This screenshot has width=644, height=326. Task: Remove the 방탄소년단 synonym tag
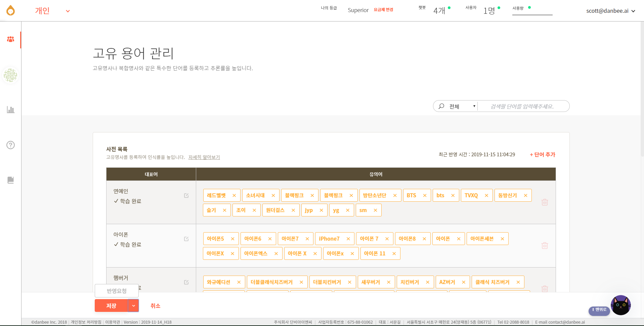[395, 196]
